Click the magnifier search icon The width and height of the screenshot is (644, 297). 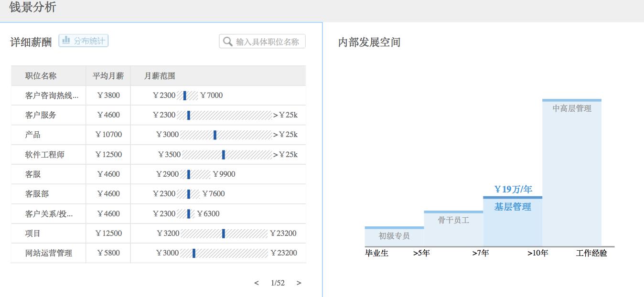[x=228, y=42]
